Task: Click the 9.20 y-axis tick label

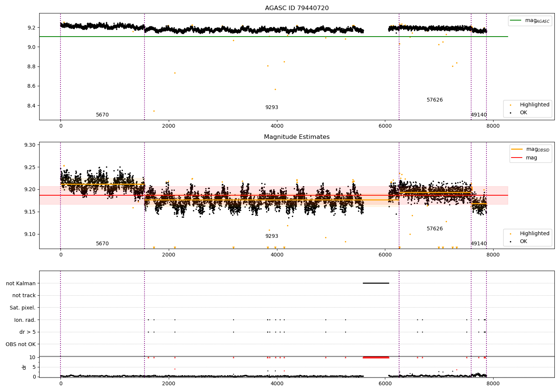Action: [30, 190]
